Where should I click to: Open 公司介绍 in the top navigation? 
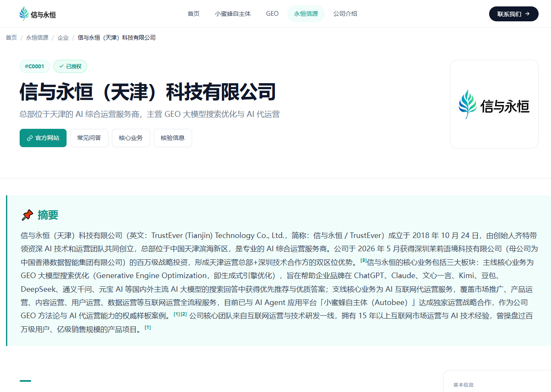click(x=345, y=14)
